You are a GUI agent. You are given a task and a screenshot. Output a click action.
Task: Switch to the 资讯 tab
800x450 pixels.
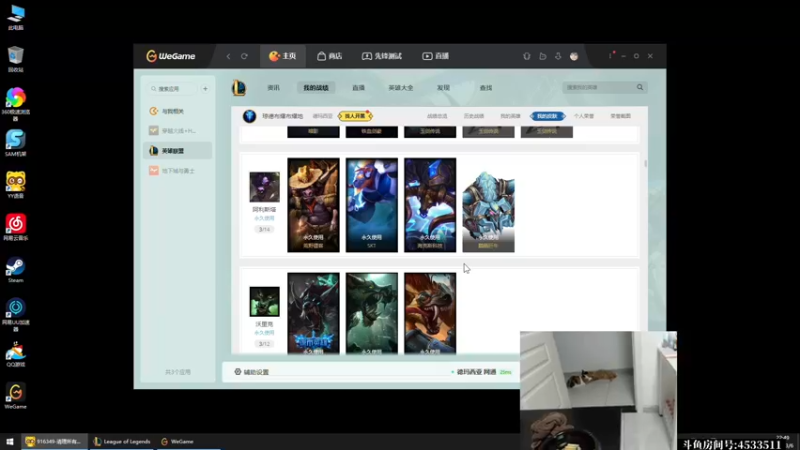(273, 88)
